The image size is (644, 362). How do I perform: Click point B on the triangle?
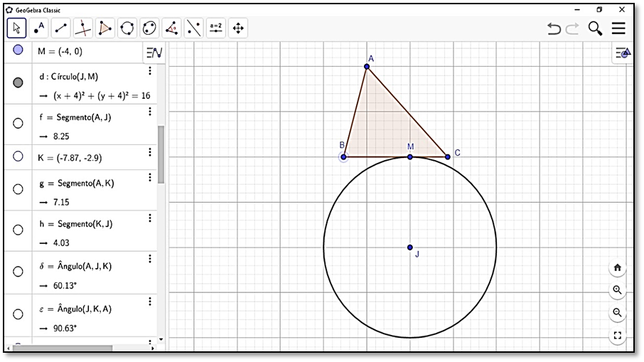[x=344, y=157]
